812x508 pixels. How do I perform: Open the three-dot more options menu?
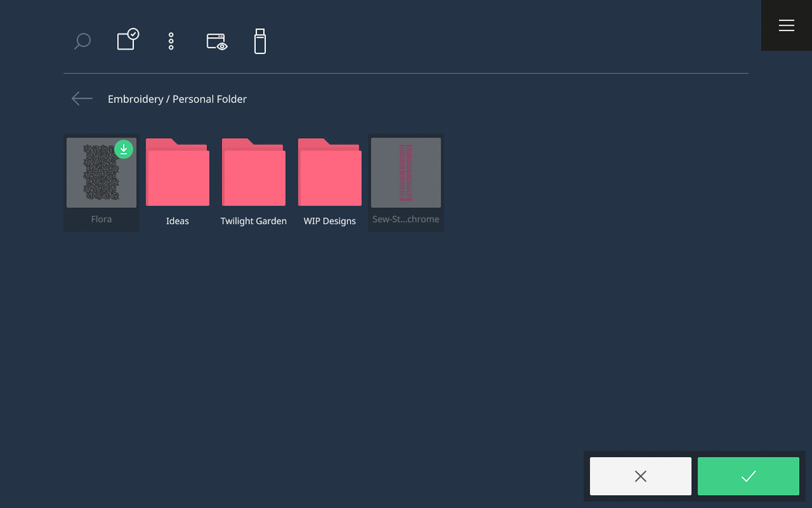pos(171,42)
